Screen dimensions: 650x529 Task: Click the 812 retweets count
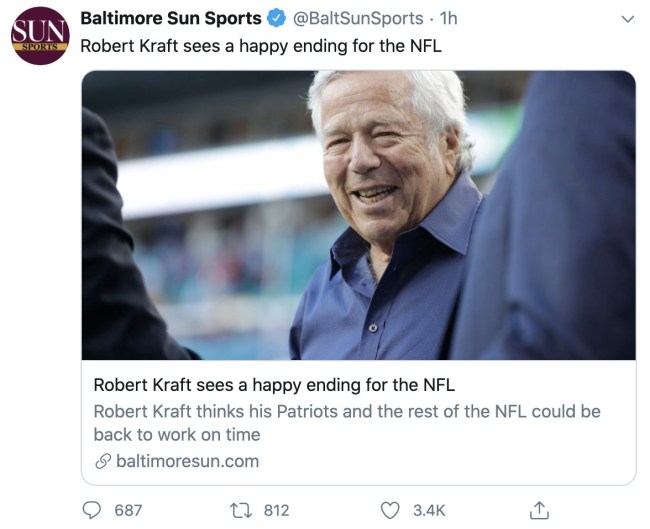[x=276, y=510]
